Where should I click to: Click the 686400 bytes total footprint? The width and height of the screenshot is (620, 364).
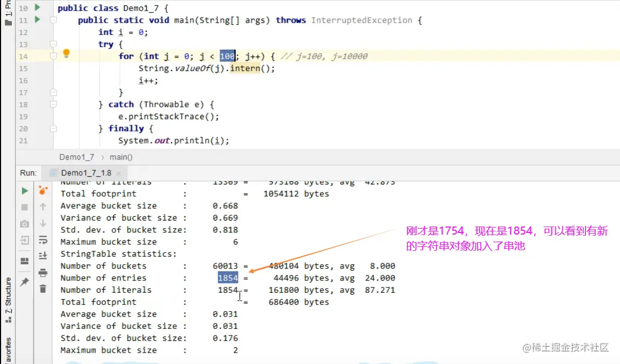click(x=298, y=302)
